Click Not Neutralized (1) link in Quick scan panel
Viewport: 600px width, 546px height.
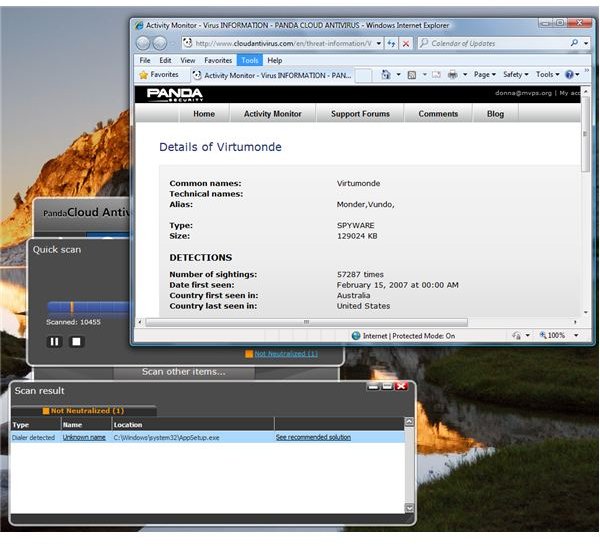[286, 354]
